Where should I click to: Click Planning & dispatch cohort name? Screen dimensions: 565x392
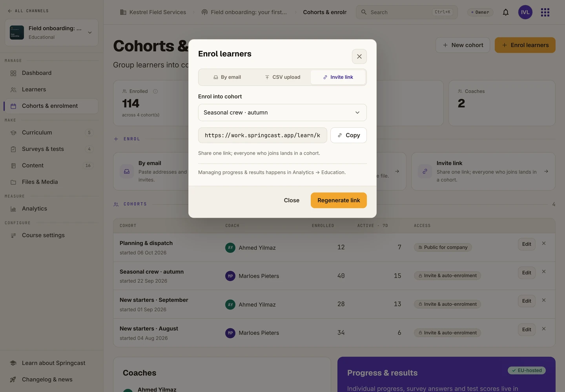tap(146, 243)
